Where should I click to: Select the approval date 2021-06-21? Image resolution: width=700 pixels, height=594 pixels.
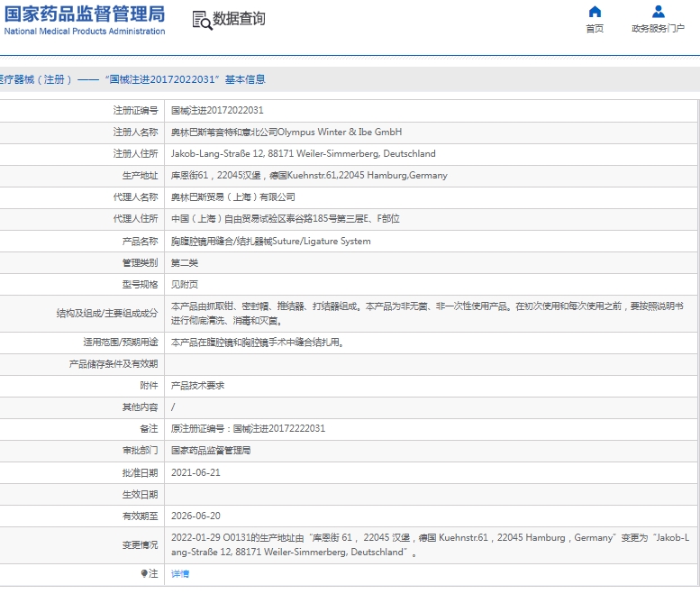pos(195,472)
